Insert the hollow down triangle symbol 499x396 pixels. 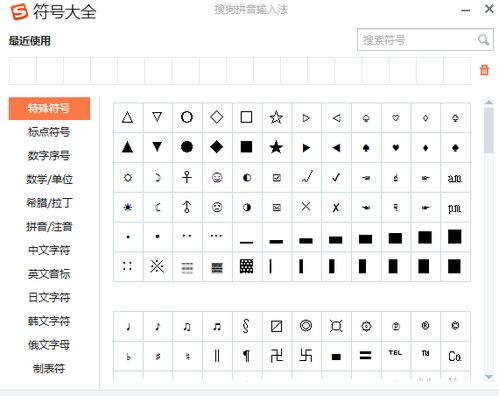(157, 118)
